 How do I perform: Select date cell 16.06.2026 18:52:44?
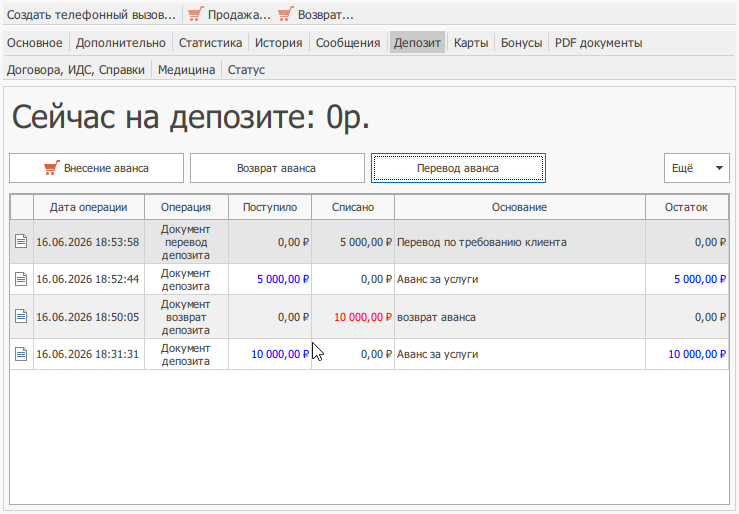point(89,279)
